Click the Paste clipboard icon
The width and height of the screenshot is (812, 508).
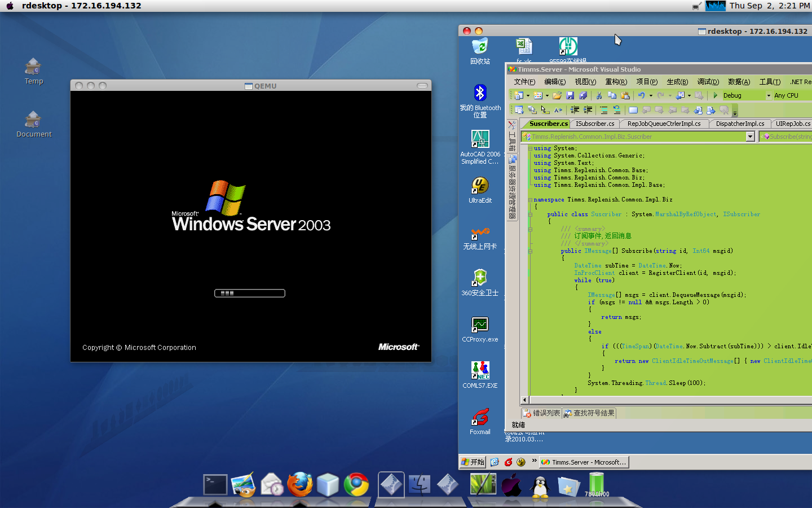pos(625,95)
